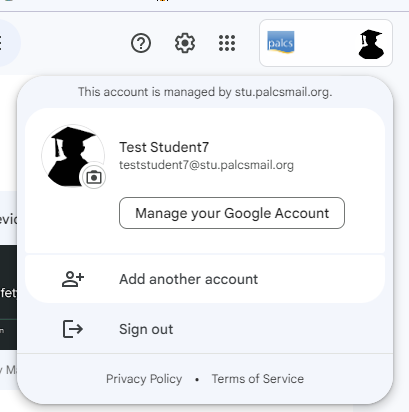
Task: Click the sign out arrow icon
Action: click(73, 329)
